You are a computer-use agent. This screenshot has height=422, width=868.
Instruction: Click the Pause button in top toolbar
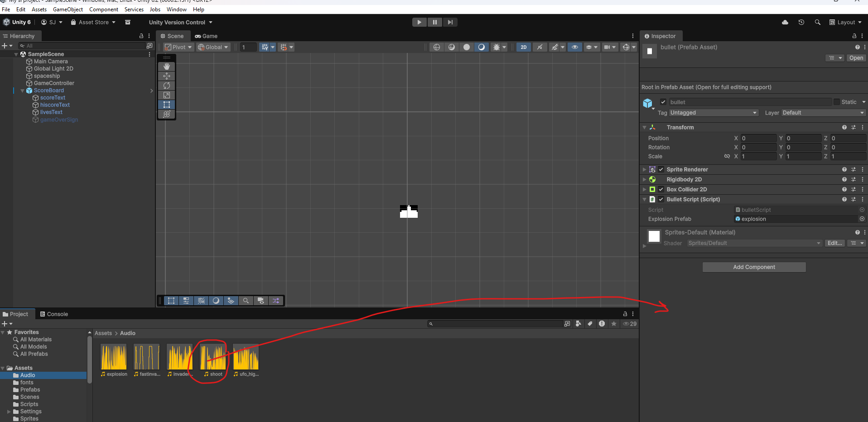click(x=434, y=22)
